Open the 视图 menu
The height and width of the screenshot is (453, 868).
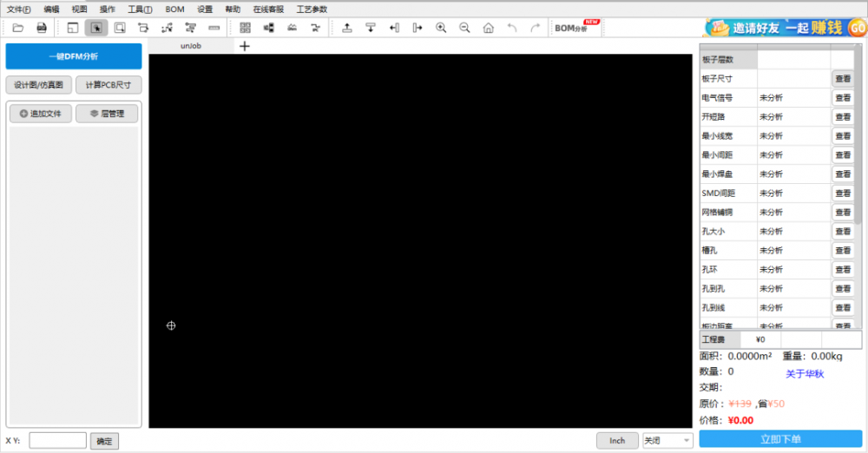click(79, 10)
